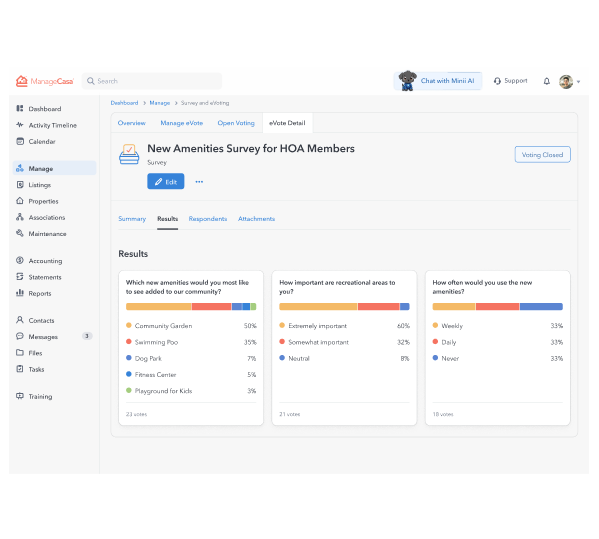The height and width of the screenshot is (539, 599).
Task: Open the Tasks checklist icon
Action: [20, 369]
